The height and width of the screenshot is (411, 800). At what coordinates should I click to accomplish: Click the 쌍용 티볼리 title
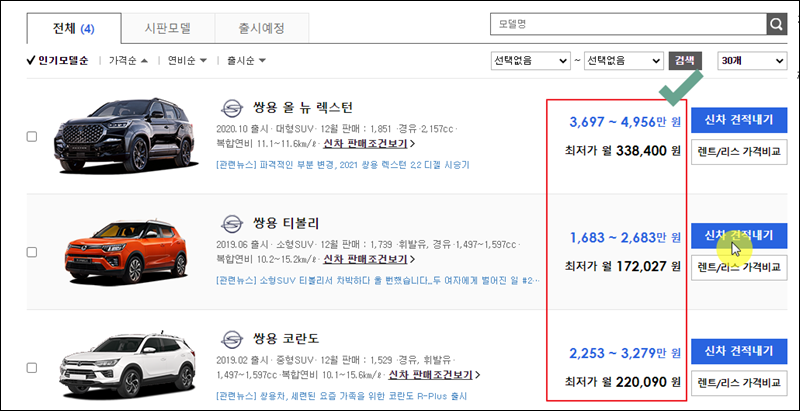[286, 223]
